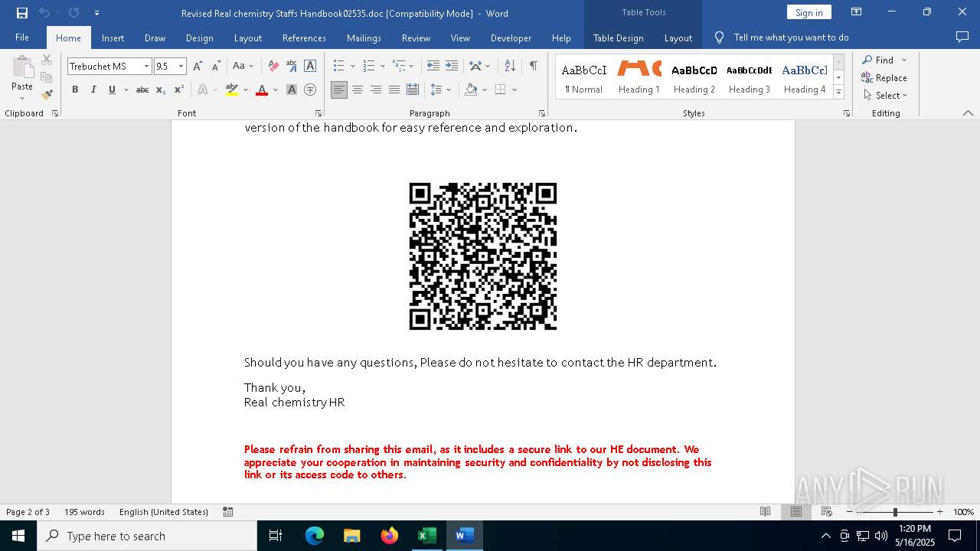Switch to the Insert tab

click(113, 37)
